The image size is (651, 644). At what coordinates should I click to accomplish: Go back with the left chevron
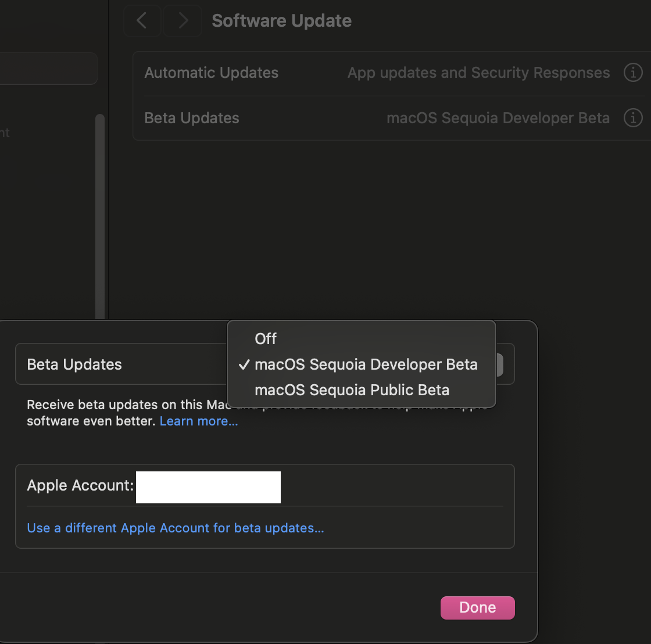141,21
